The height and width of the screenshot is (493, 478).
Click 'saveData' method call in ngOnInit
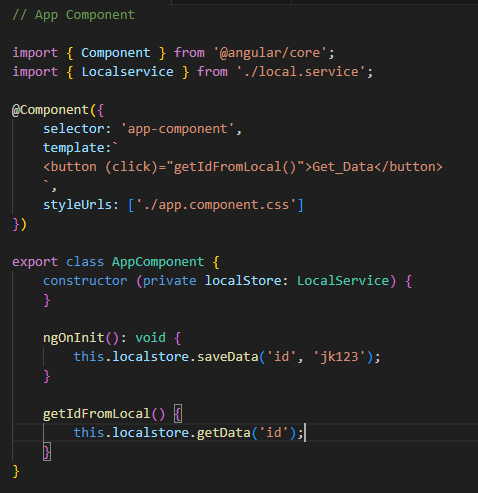click(228, 357)
